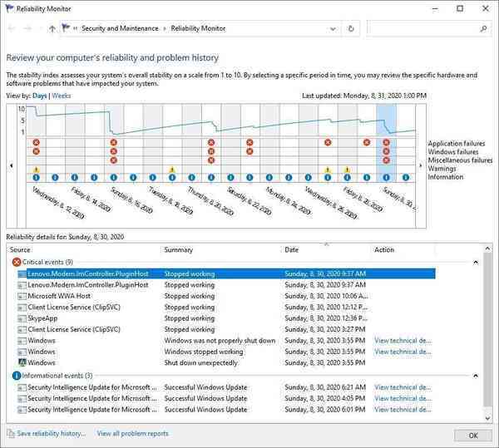499x448 pixels.
Task: Switch chart view to Days
Action: [40, 96]
